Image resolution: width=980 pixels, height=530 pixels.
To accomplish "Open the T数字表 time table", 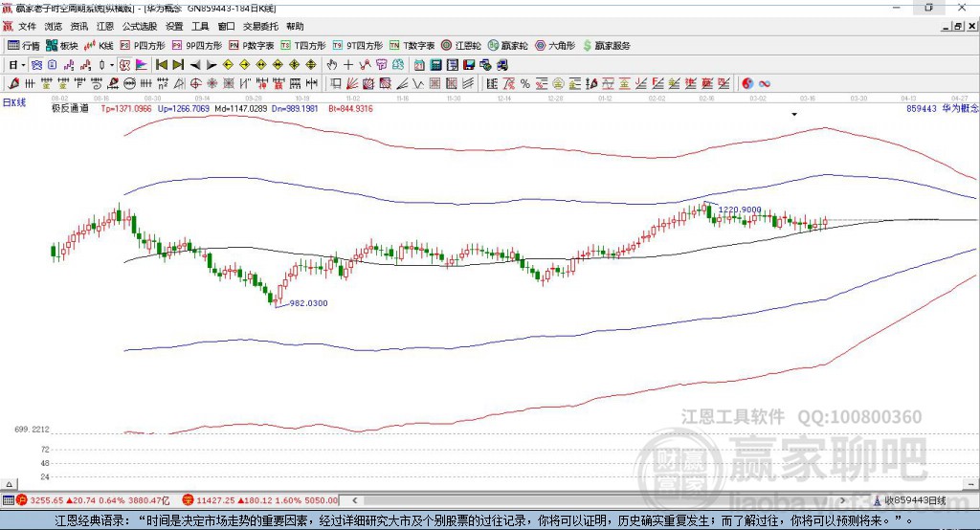I will click(412, 46).
